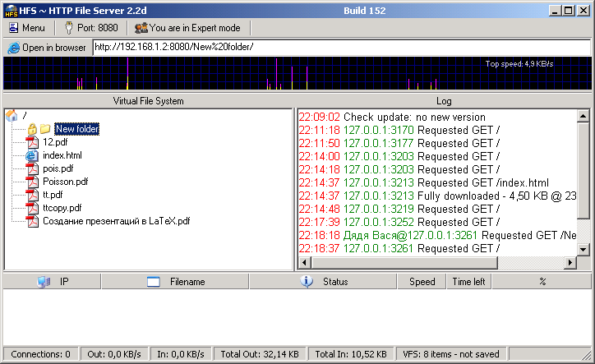Click log line 22:18:37 Requested GET
Screen dimensions: 595x364
pos(399,248)
